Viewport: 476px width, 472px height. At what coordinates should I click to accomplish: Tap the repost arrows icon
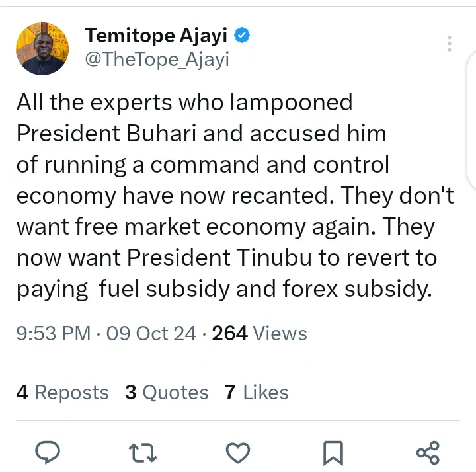(142, 452)
